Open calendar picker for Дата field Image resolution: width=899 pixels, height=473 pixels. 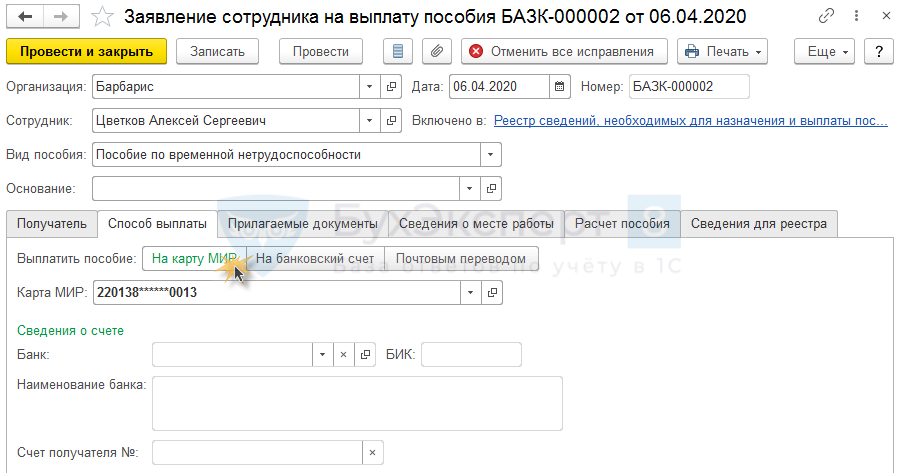click(560, 87)
